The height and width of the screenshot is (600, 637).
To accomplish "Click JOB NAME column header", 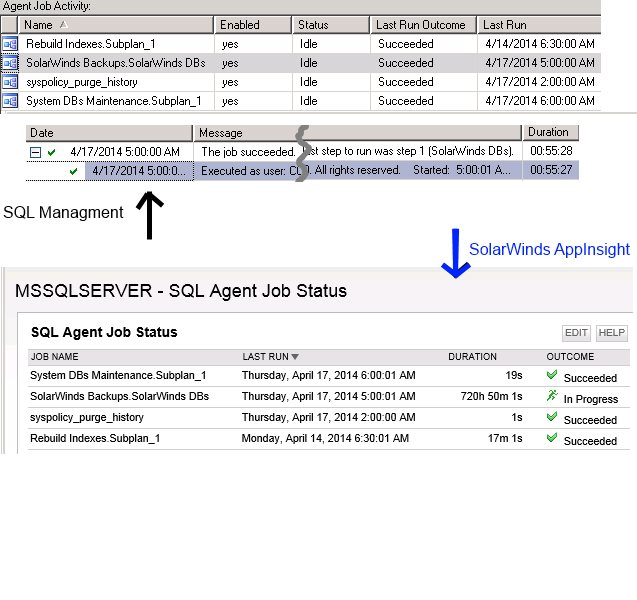I will point(55,357).
